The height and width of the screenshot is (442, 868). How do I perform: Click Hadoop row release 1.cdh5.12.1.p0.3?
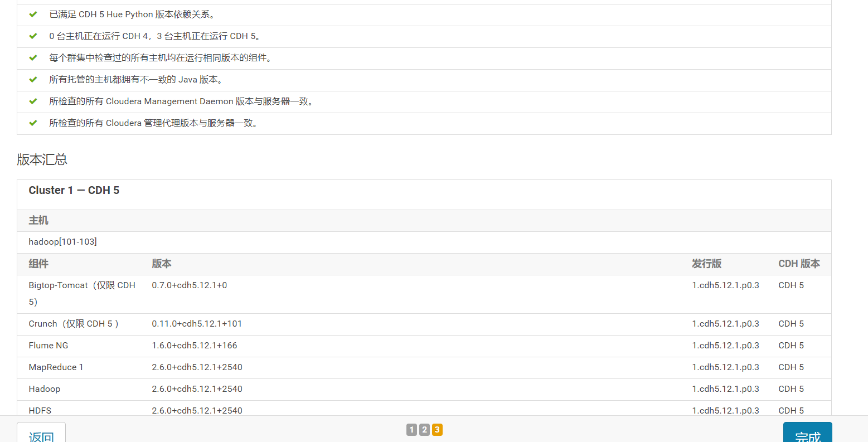725,389
